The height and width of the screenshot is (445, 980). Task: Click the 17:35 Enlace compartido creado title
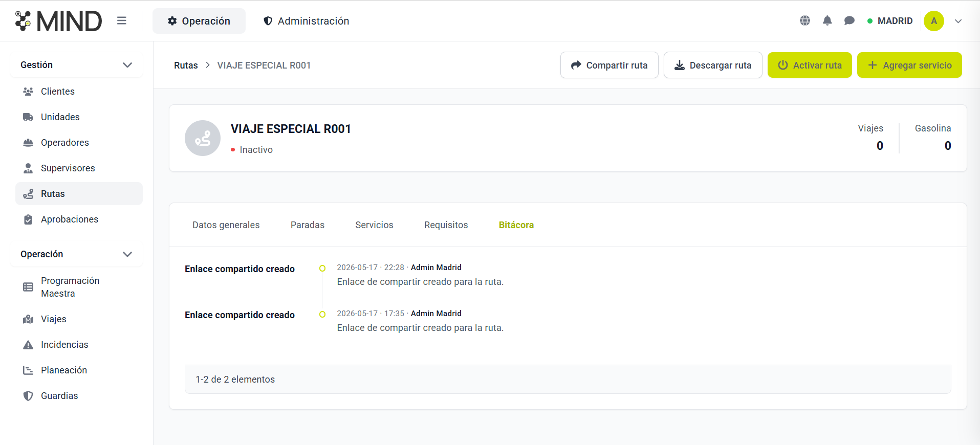tap(239, 315)
